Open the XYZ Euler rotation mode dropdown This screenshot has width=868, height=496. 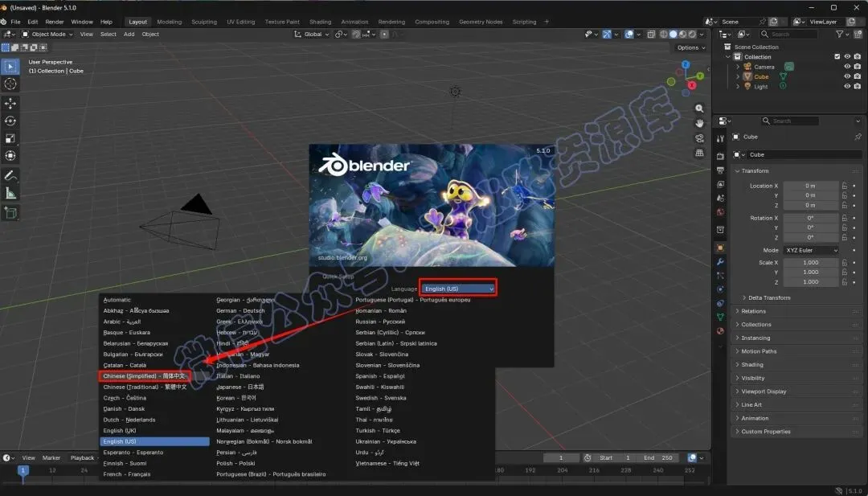pos(812,250)
